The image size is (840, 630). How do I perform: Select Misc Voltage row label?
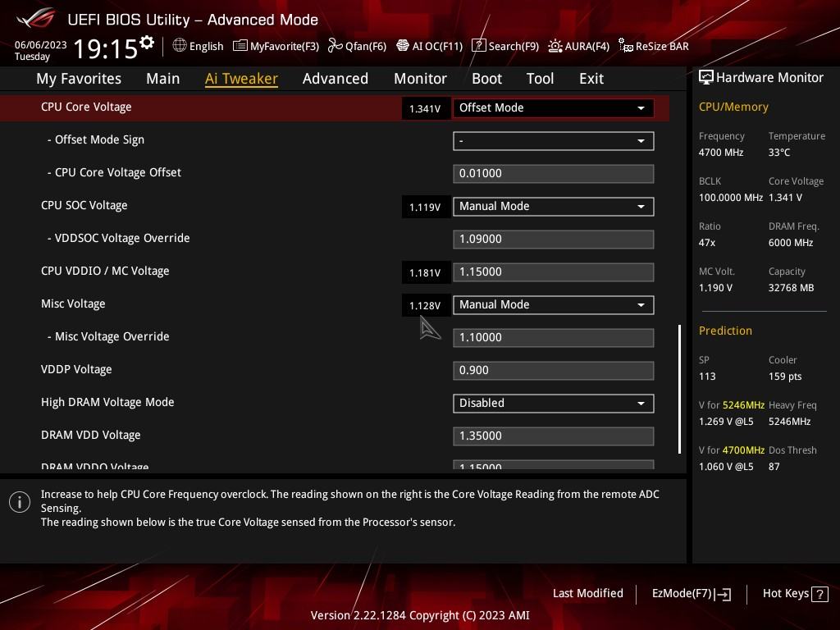tap(73, 304)
